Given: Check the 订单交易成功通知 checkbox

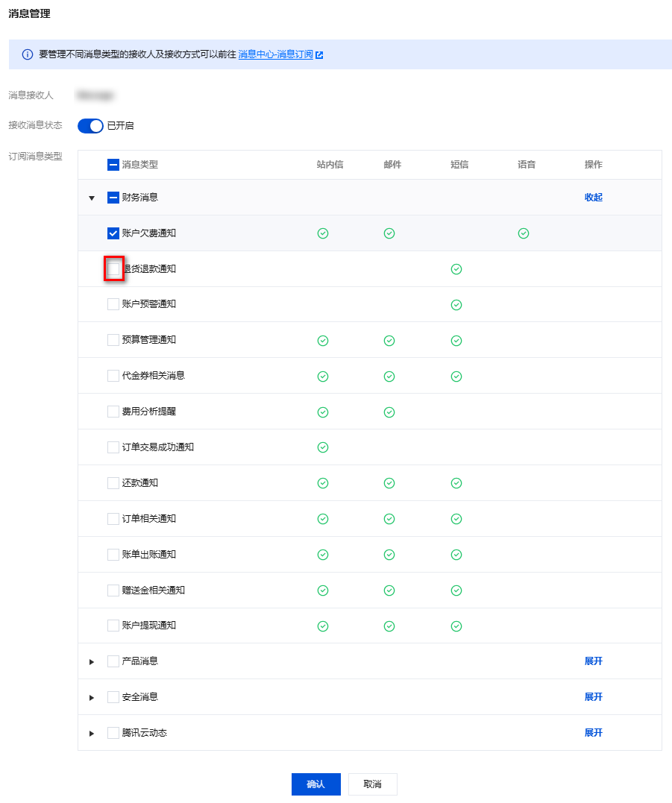Looking at the screenshot, I should click(113, 447).
